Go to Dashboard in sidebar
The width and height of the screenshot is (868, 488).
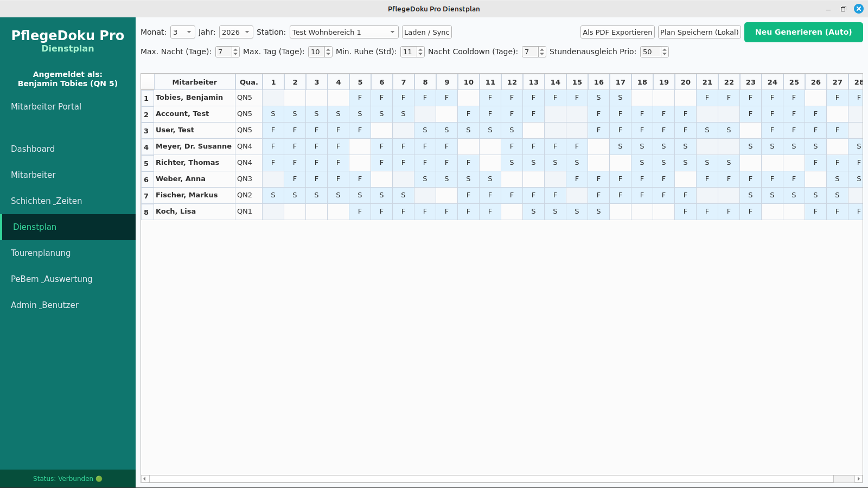point(33,149)
